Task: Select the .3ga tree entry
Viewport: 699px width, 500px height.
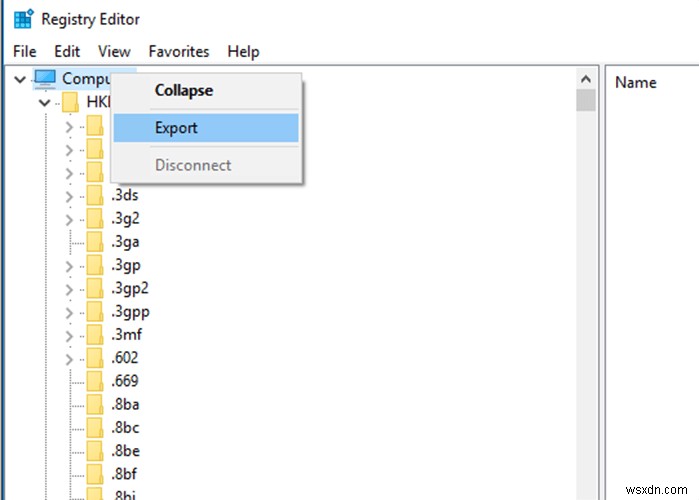Action: point(125,242)
